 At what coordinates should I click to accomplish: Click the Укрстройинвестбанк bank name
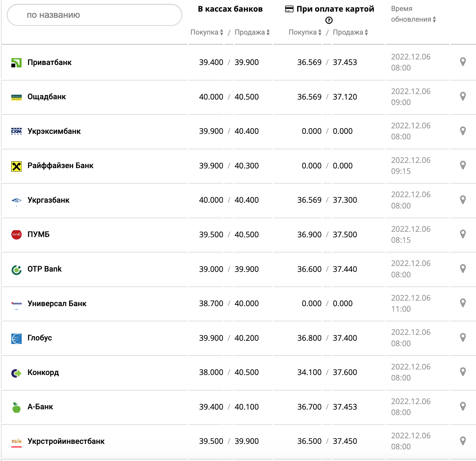66,441
